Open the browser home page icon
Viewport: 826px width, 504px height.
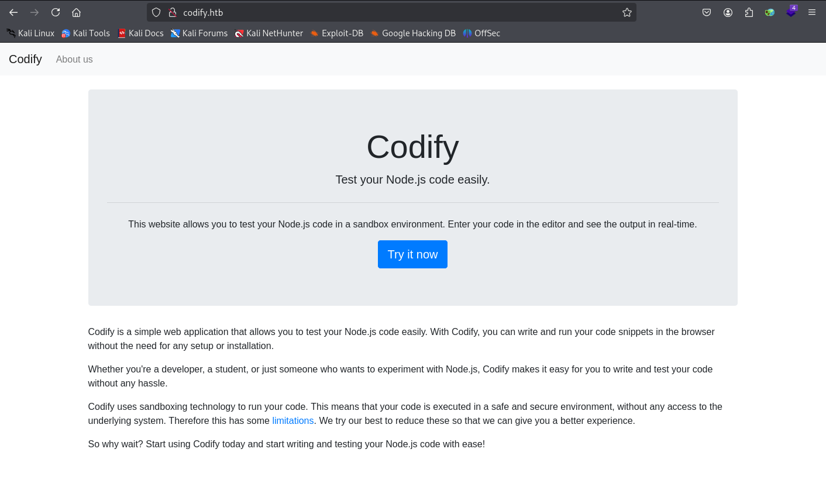[x=76, y=12]
